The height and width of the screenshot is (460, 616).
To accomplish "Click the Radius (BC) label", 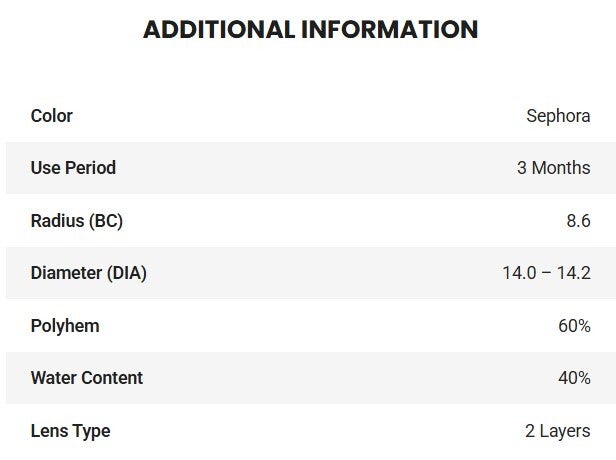I will tap(77, 221).
